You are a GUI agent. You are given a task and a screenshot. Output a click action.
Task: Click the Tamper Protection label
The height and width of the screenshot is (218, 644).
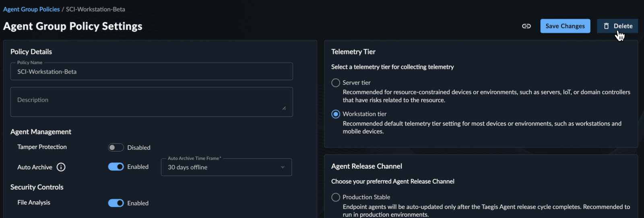[x=42, y=147]
